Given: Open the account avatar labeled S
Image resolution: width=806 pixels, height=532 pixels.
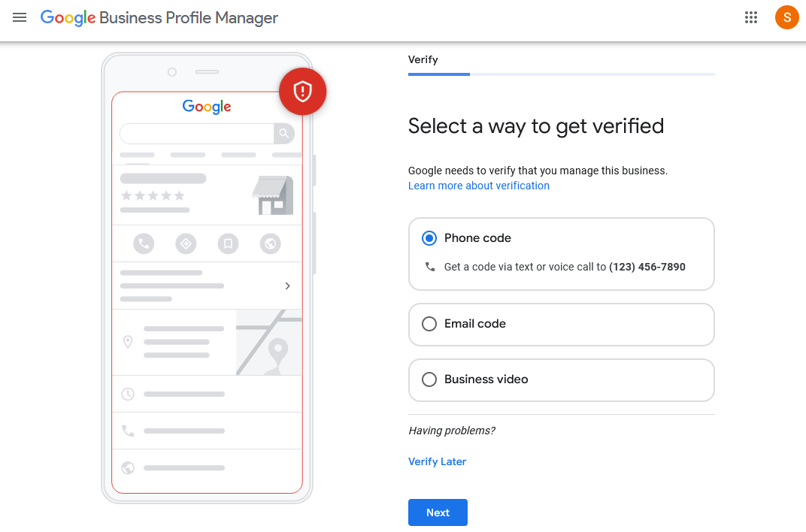Looking at the screenshot, I should (x=786, y=17).
